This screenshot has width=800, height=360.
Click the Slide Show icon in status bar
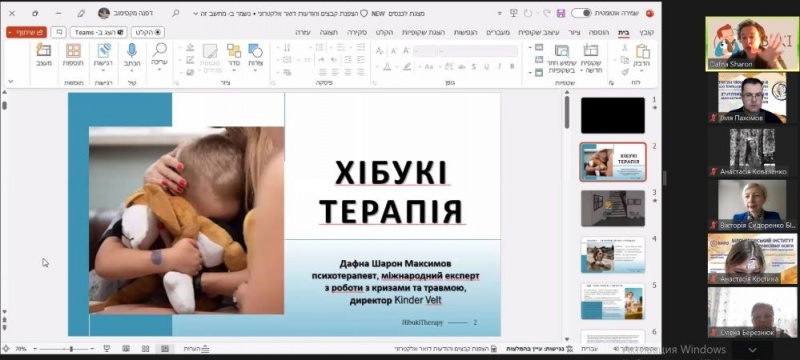tap(107, 349)
